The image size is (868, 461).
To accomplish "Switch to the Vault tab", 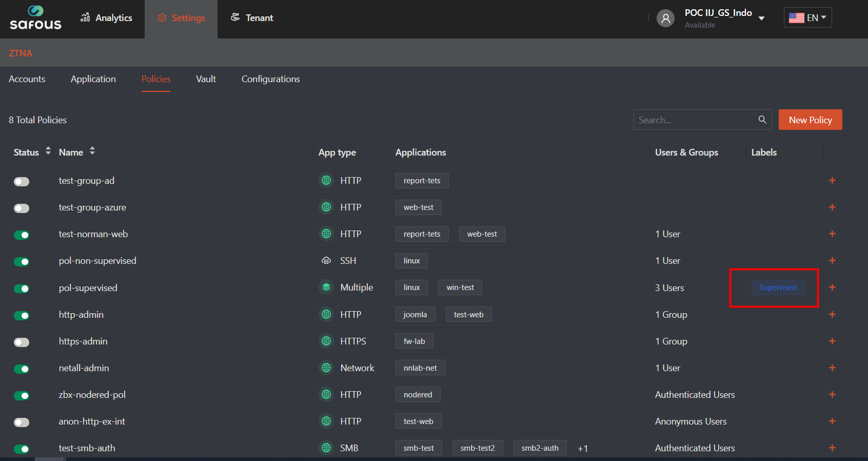I will click(206, 79).
